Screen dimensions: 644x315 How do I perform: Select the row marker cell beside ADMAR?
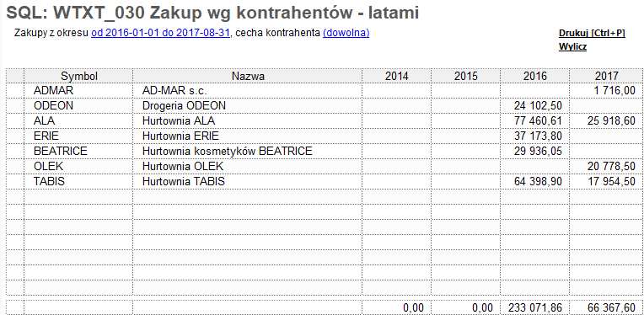[x=16, y=91]
